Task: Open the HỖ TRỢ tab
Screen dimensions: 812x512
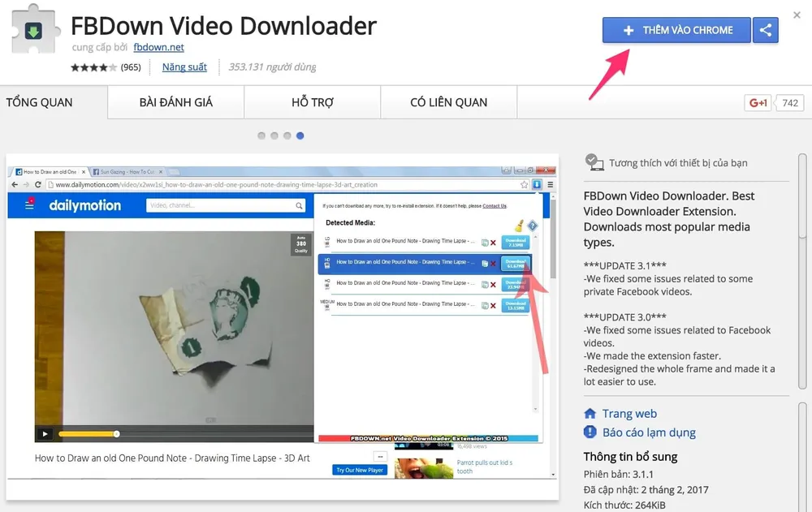Action: pos(312,102)
